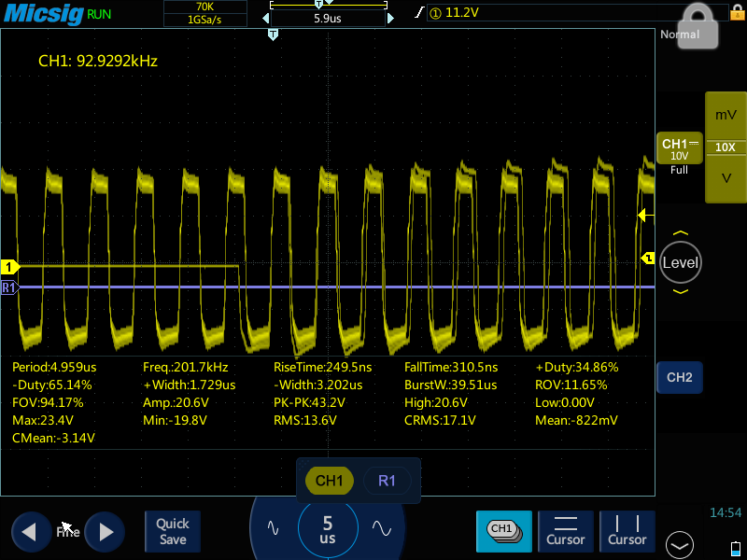Select the trigger position T marker

273,35
